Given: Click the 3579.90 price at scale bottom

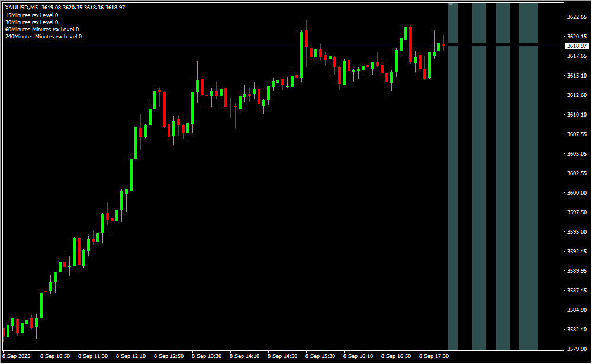Looking at the screenshot, I should coord(576,349).
